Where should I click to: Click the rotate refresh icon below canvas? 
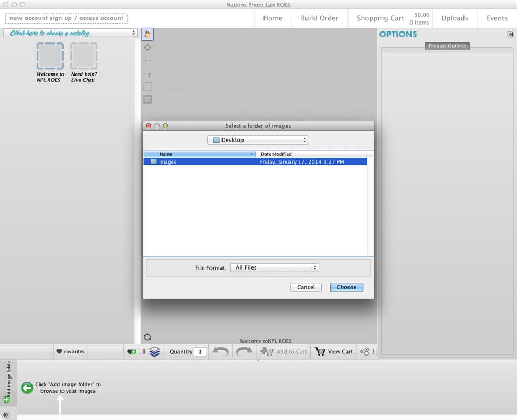point(147,337)
